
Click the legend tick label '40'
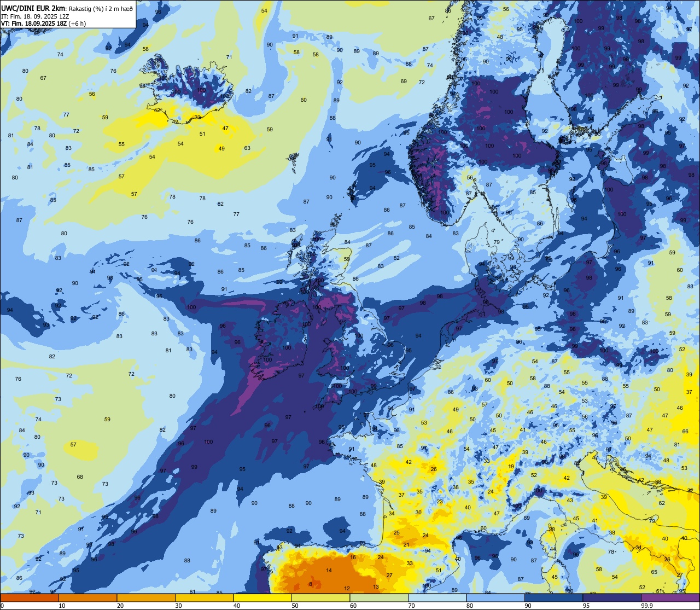click(237, 606)
